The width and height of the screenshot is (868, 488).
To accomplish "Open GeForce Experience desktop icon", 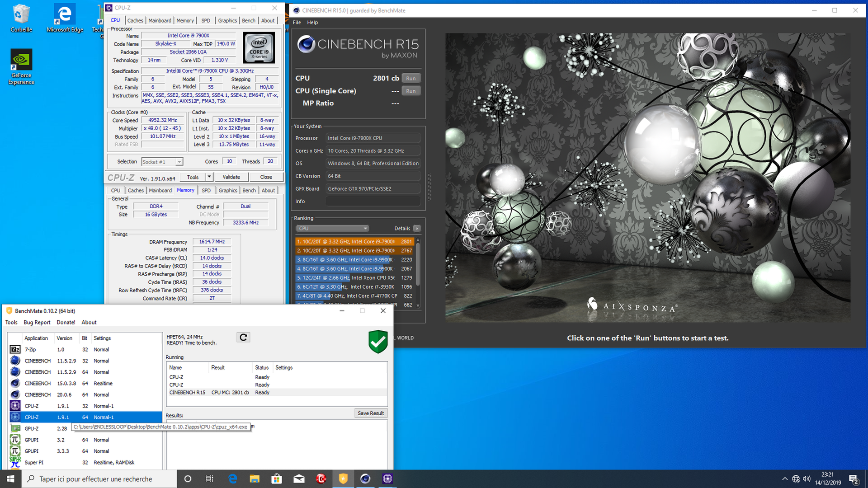I will pyautogui.click(x=21, y=66).
